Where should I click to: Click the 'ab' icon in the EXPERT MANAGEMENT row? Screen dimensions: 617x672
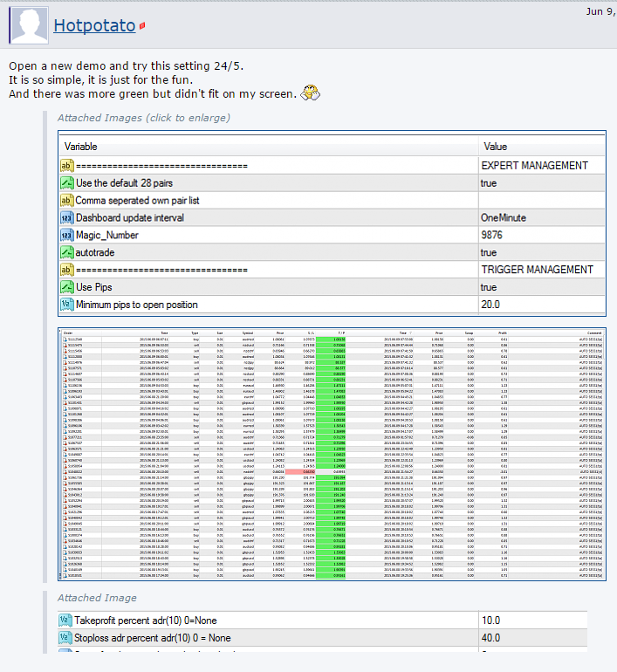[x=67, y=166]
